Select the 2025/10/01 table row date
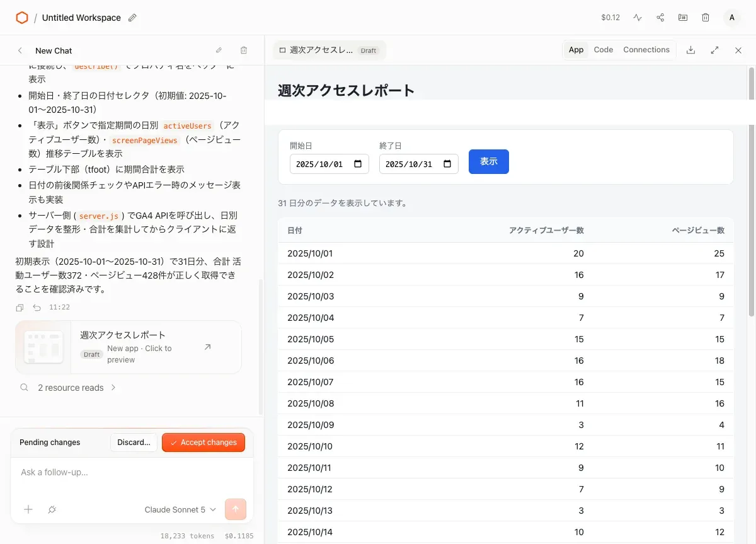756x544 pixels. [310, 253]
